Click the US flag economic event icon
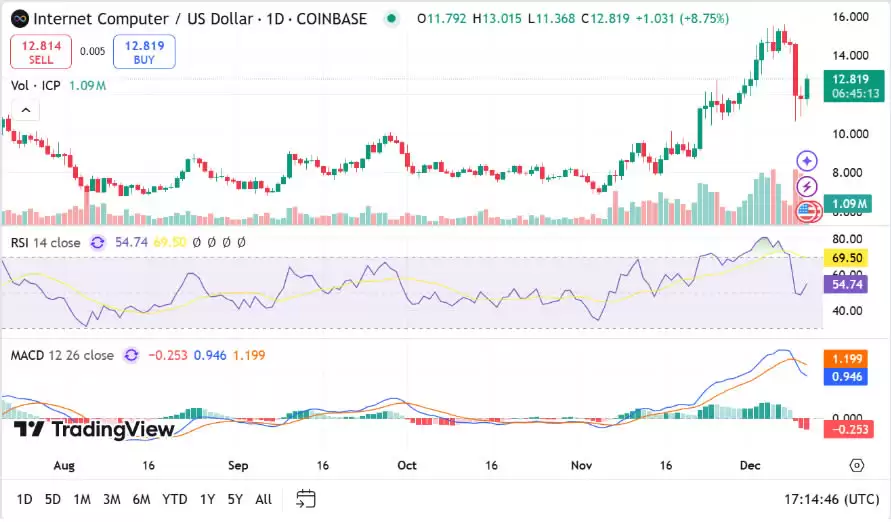The image size is (891, 522). pyautogui.click(x=808, y=211)
